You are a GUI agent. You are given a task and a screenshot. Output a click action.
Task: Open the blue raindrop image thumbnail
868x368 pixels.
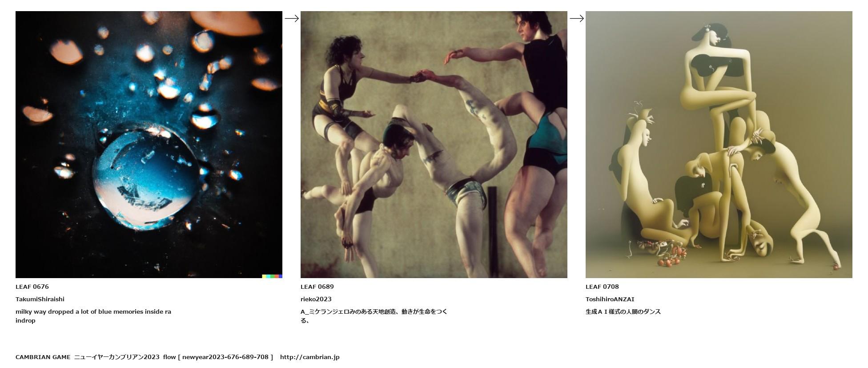(149, 145)
